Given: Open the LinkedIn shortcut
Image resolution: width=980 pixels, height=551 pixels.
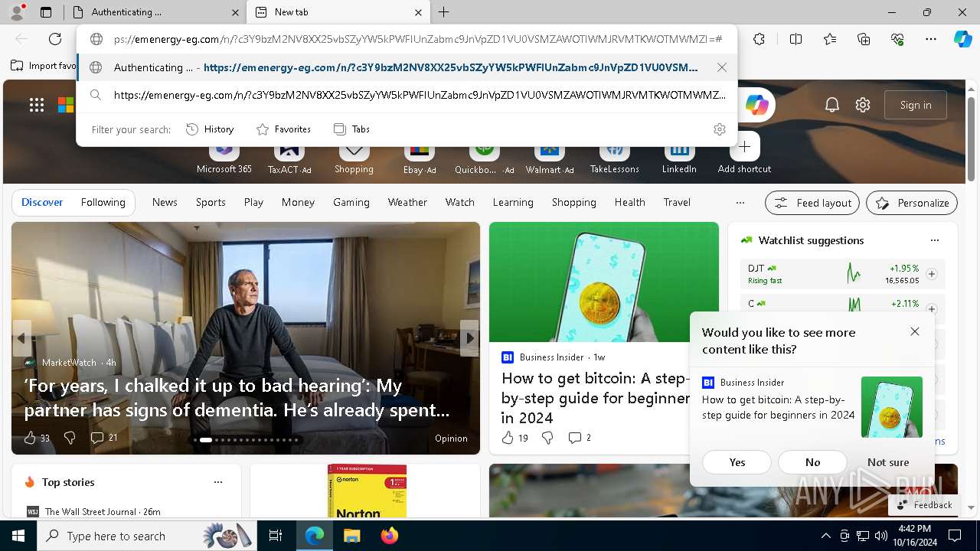Looking at the screenshot, I should [679, 155].
